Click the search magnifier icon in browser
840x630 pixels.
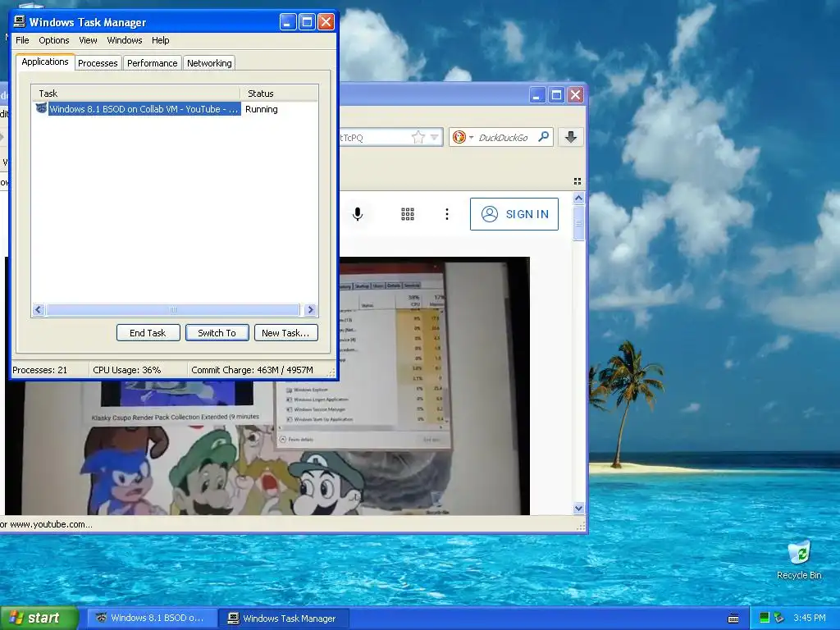point(544,137)
